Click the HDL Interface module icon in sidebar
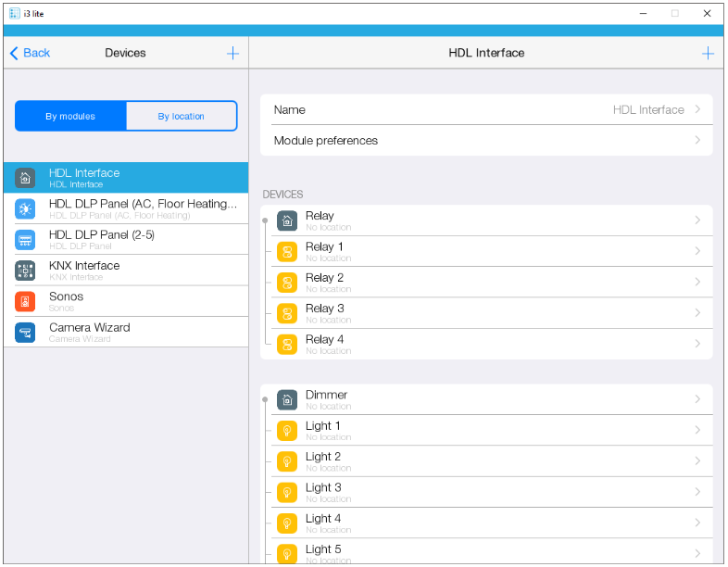The width and height of the screenshot is (728, 567). pos(26,178)
